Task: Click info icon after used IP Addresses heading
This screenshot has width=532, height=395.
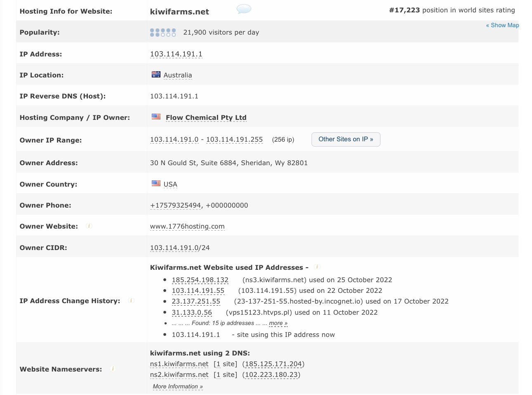Action: [x=317, y=267]
